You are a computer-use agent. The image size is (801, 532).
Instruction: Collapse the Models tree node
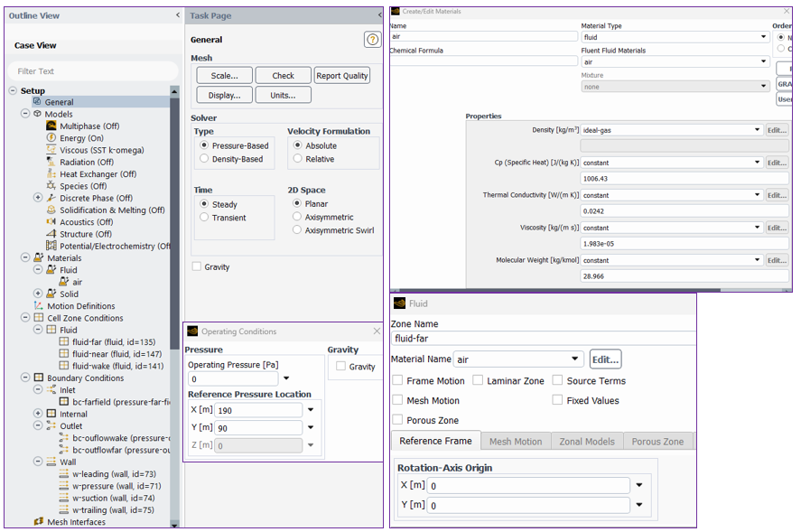pyautogui.click(x=25, y=114)
